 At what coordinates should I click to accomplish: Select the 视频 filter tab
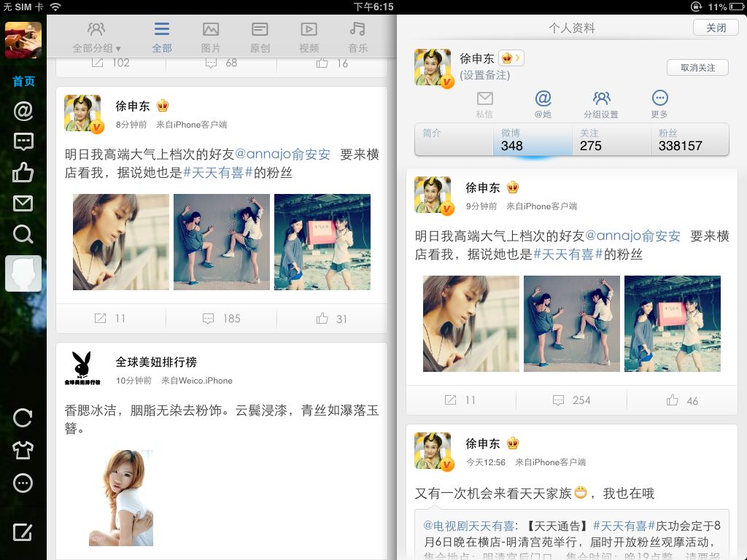coord(309,38)
